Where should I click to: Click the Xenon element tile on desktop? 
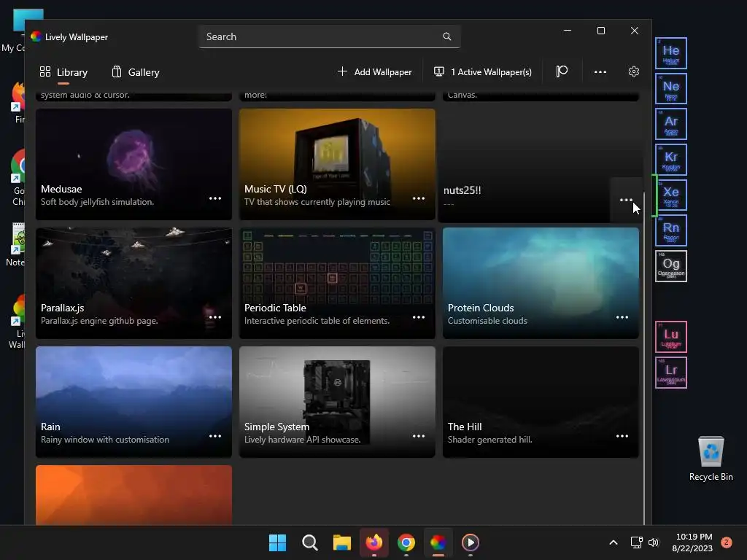coord(670,195)
